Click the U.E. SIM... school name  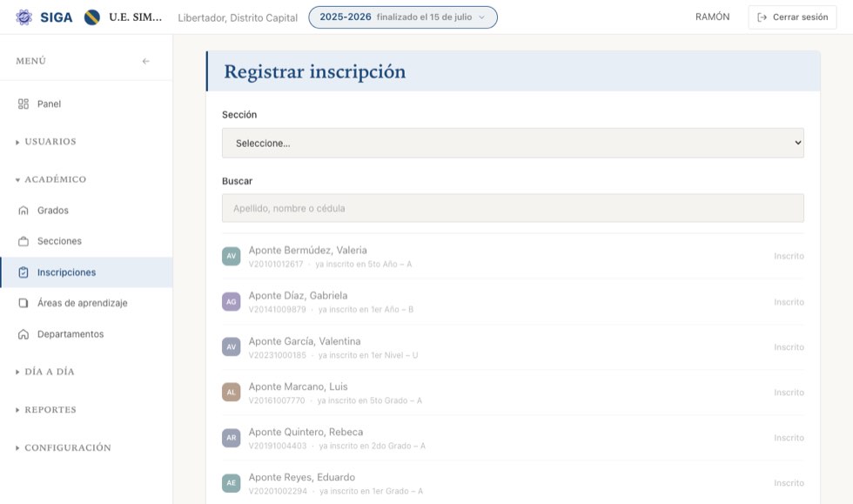coord(136,17)
